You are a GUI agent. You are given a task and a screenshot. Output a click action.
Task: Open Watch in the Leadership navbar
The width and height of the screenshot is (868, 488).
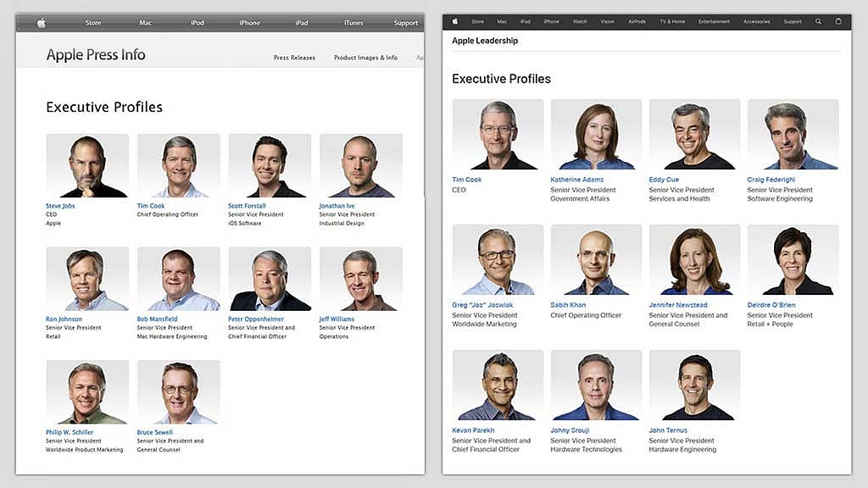coord(580,21)
